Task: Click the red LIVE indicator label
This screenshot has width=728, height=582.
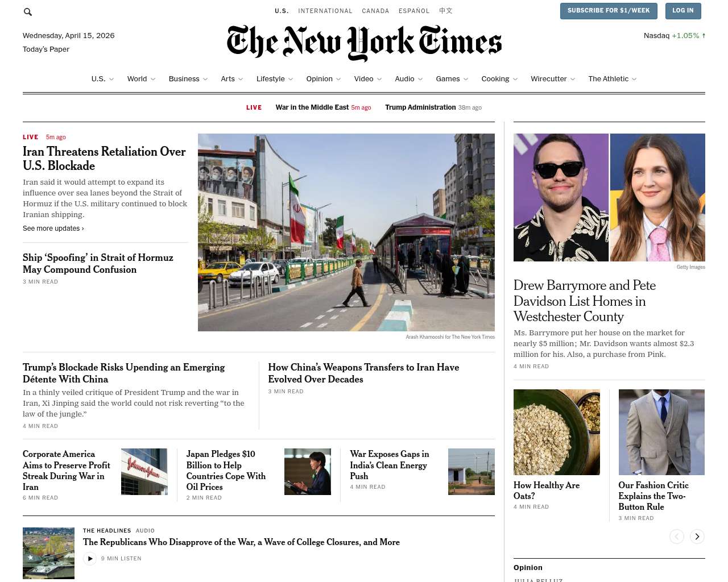Action: [x=254, y=107]
